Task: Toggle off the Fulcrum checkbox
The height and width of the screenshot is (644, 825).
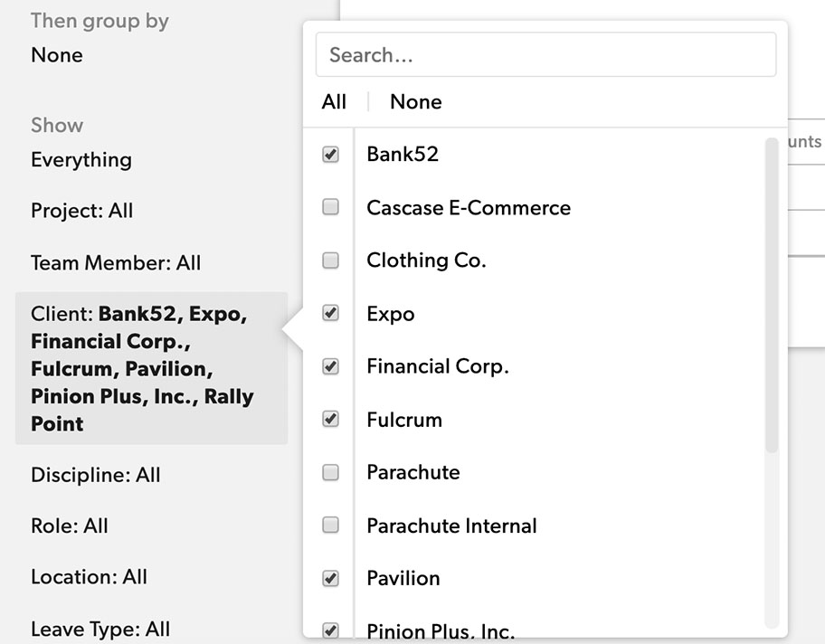Action: click(x=330, y=419)
